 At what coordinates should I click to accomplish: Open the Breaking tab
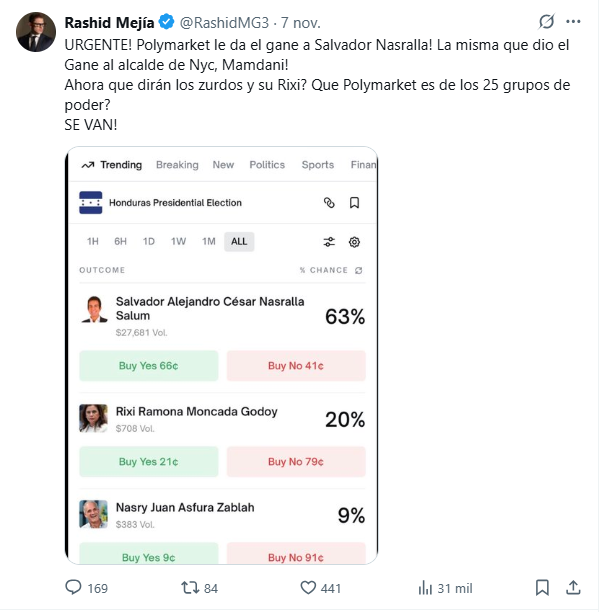click(177, 165)
